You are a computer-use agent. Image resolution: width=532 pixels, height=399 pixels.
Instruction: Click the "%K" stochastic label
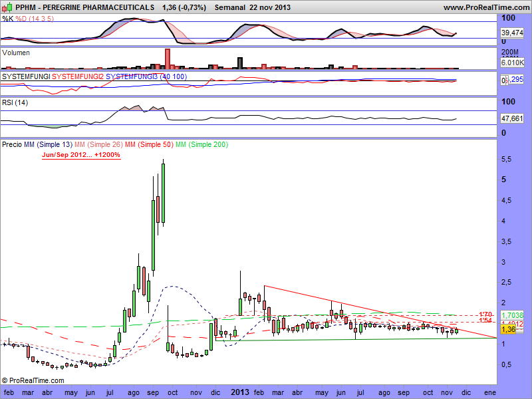click(7, 19)
